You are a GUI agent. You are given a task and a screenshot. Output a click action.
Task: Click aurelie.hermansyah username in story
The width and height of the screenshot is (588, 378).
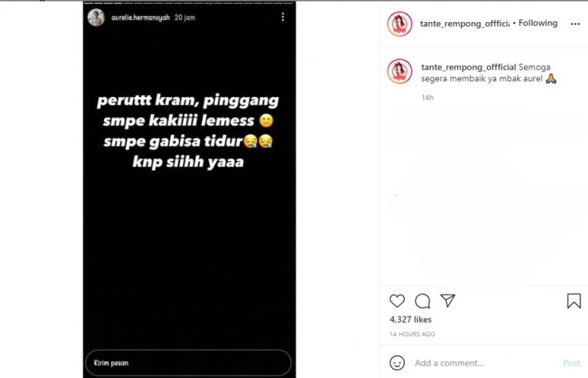coord(140,17)
